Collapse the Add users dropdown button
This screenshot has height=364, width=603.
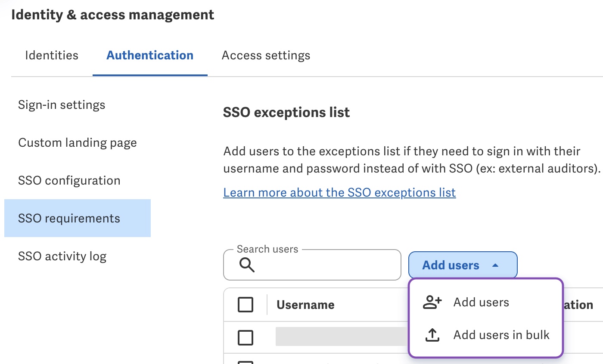pos(463,265)
